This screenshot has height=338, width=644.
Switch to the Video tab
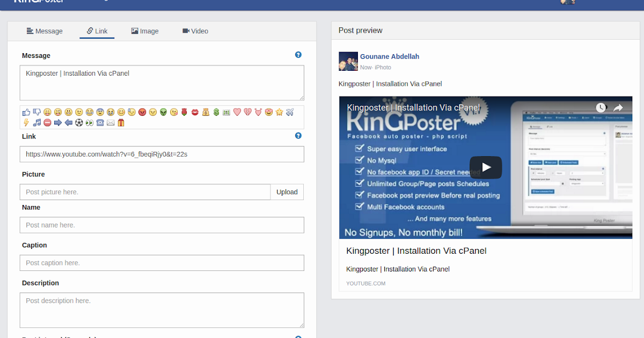[x=195, y=31]
